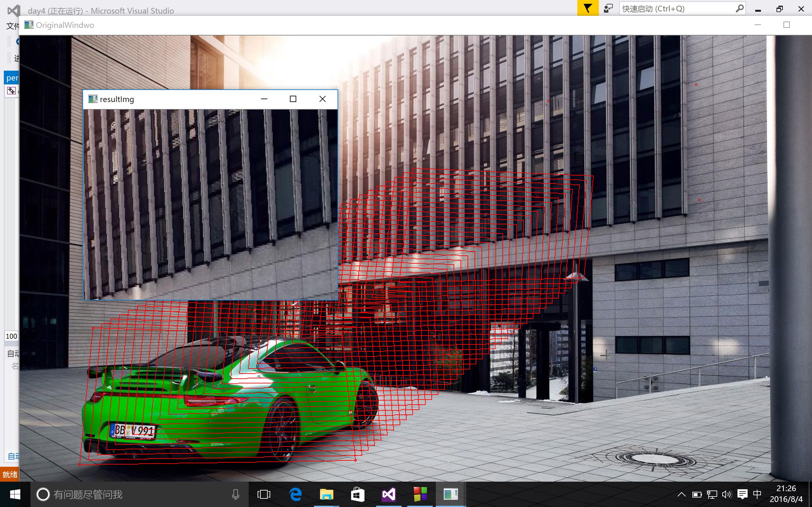Open File Explorer from the taskbar
This screenshot has height=507, width=812.
[x=326, y=494]
